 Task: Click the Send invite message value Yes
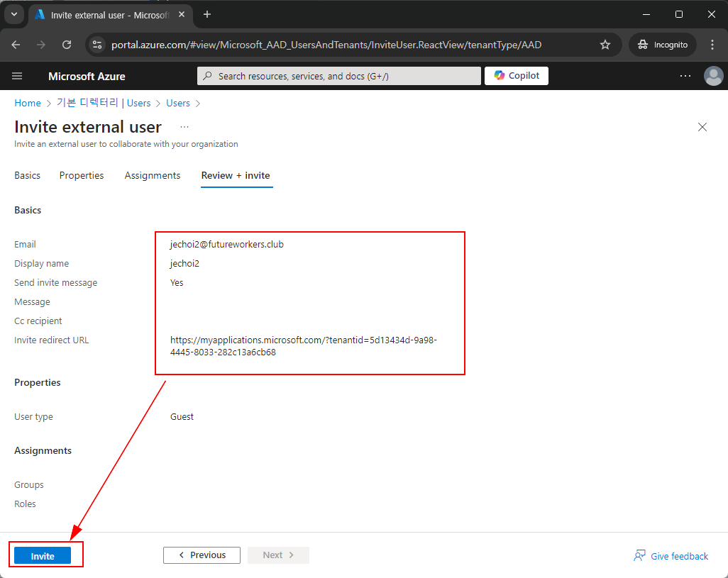(177, 282)
